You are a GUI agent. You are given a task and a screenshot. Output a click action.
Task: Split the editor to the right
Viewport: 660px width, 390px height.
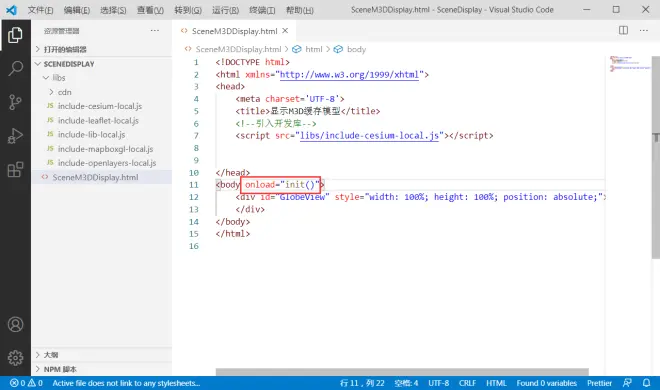(623, 30)
